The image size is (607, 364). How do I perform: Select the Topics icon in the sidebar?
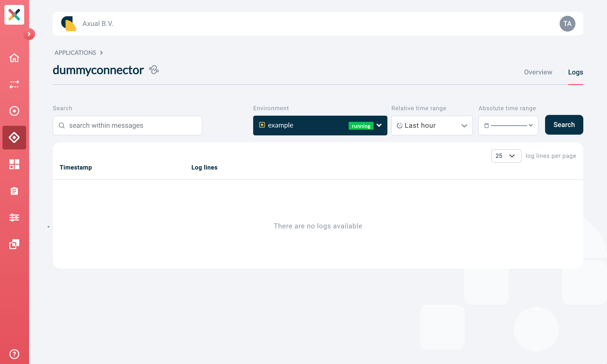click(x=14, y=111)
